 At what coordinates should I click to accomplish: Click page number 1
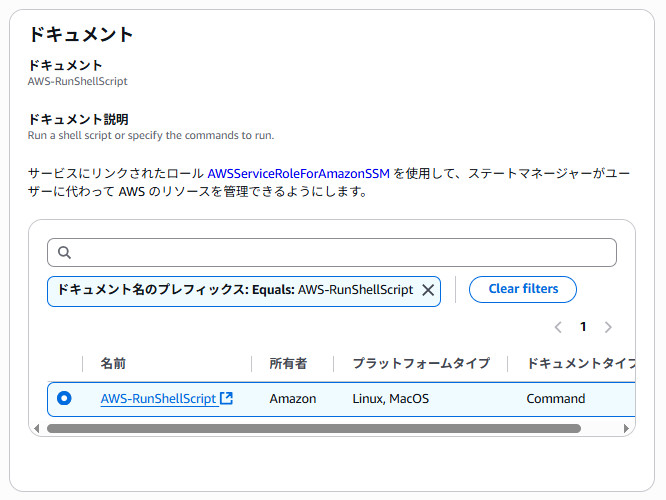tap(583, 327)
